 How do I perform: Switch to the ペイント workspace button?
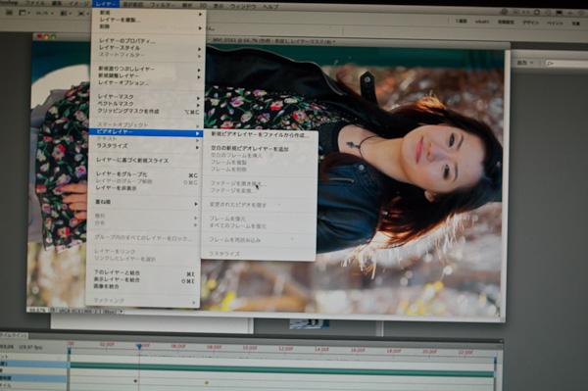point(555,23)
